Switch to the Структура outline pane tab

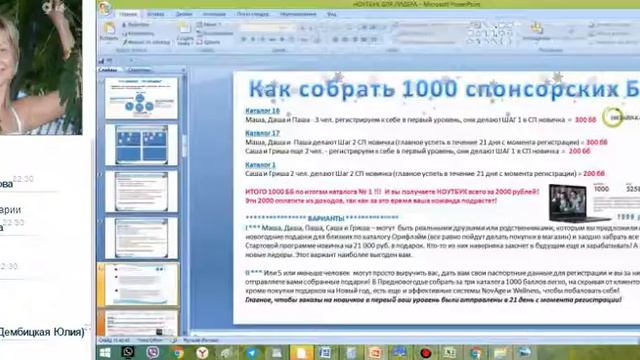click(139, 70)
